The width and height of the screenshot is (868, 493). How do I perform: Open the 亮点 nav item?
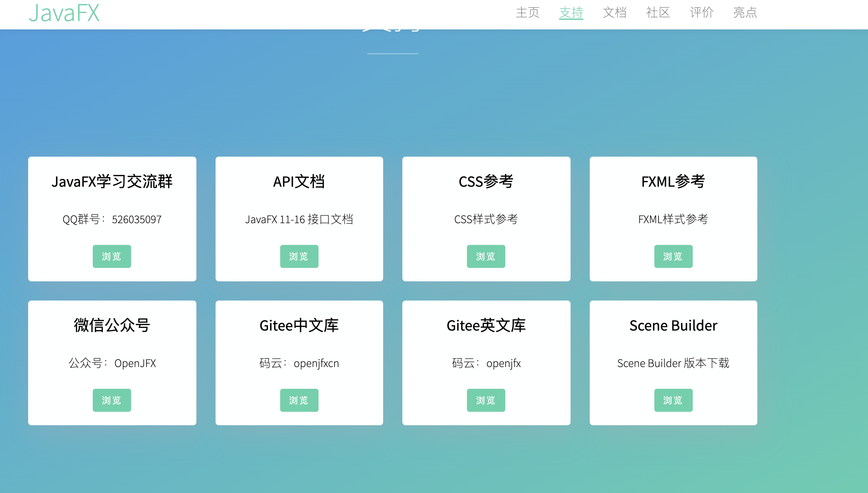click(745, 12)
